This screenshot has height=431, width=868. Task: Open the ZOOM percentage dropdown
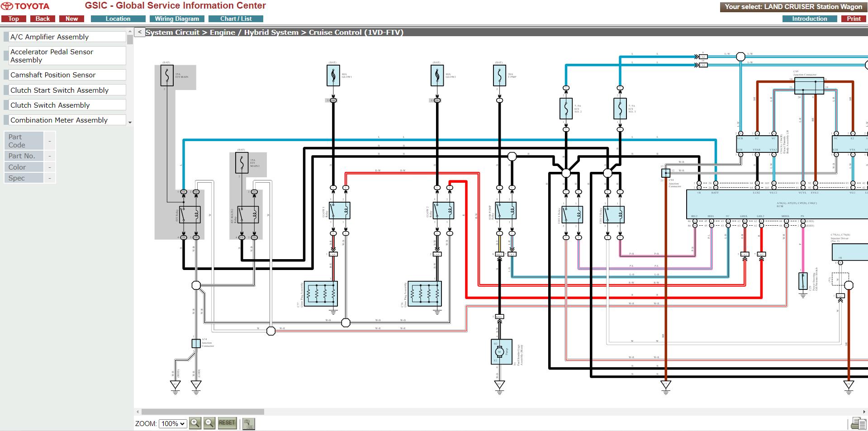click(173, 424)
